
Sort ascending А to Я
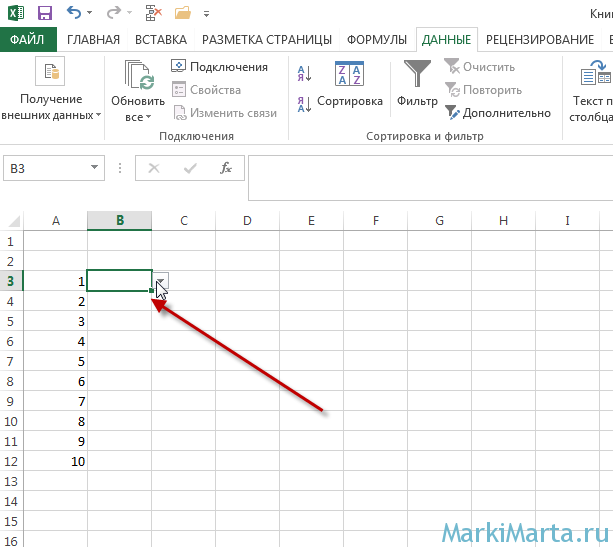tap(304, 73)
